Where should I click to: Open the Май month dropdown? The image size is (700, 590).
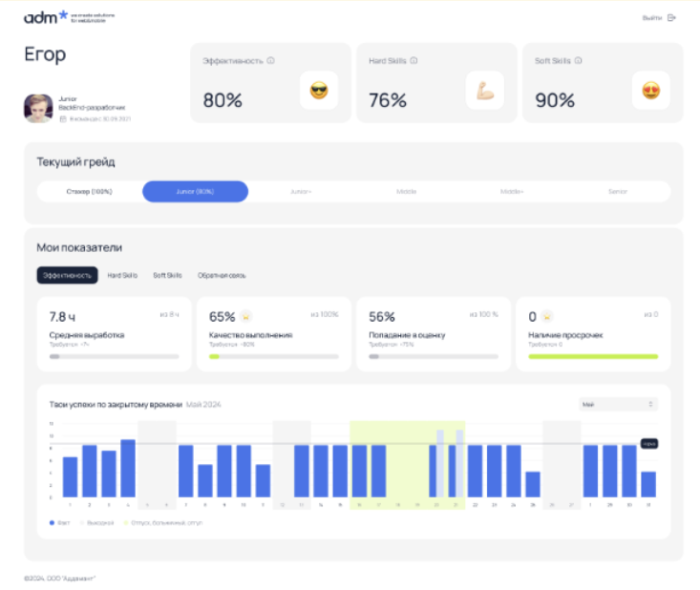tap(618, 405)
